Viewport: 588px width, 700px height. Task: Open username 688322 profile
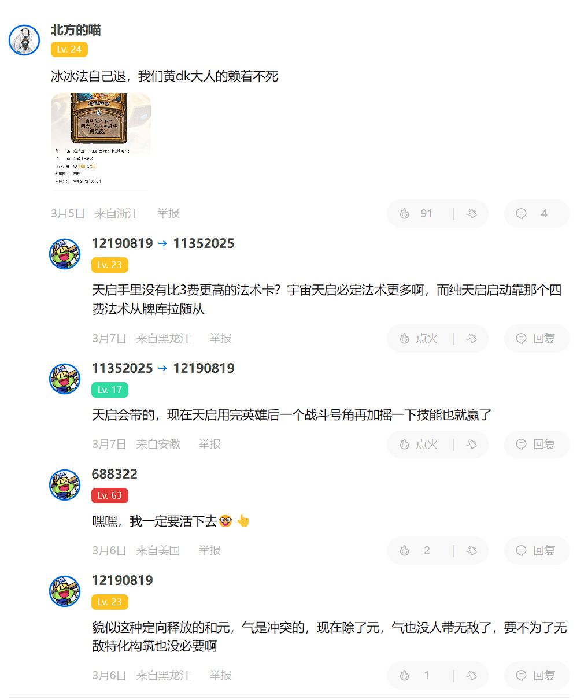coord(114,475)
